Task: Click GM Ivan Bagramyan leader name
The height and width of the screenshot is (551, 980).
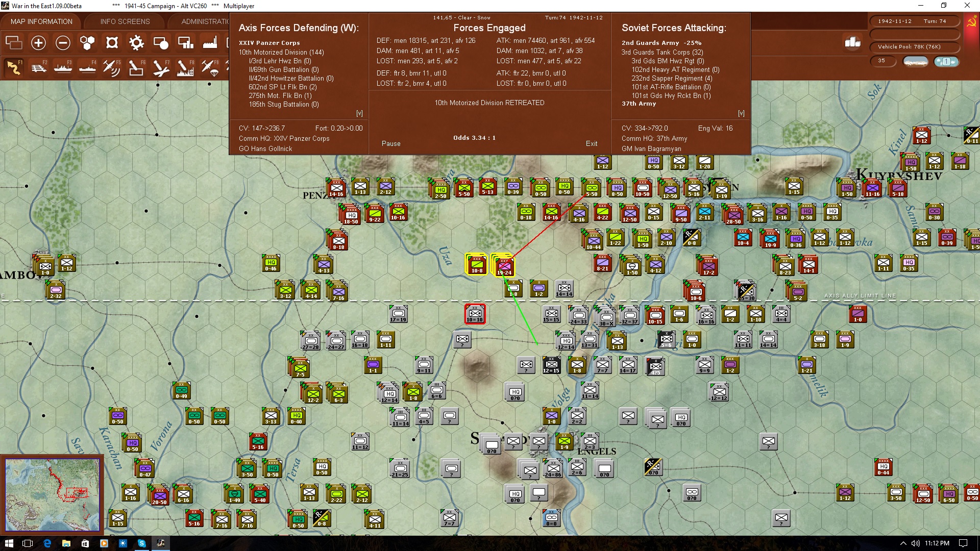Action: pos(651,149)
